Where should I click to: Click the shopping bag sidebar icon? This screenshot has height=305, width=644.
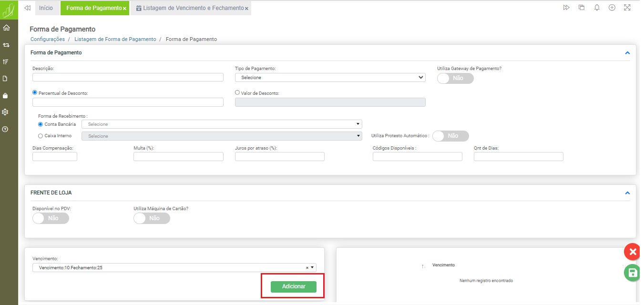pyautogui.click(x=6, y=95)
